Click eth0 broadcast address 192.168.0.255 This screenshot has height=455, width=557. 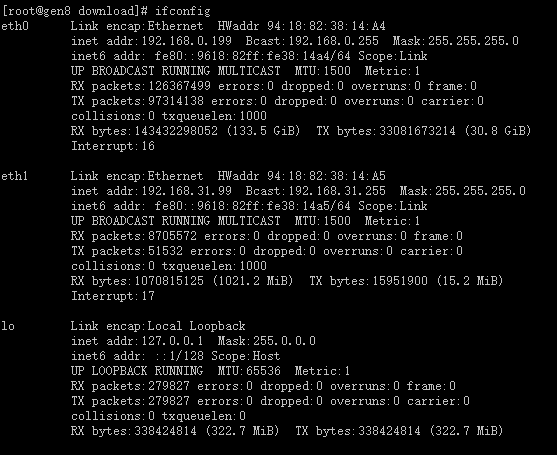333,41
